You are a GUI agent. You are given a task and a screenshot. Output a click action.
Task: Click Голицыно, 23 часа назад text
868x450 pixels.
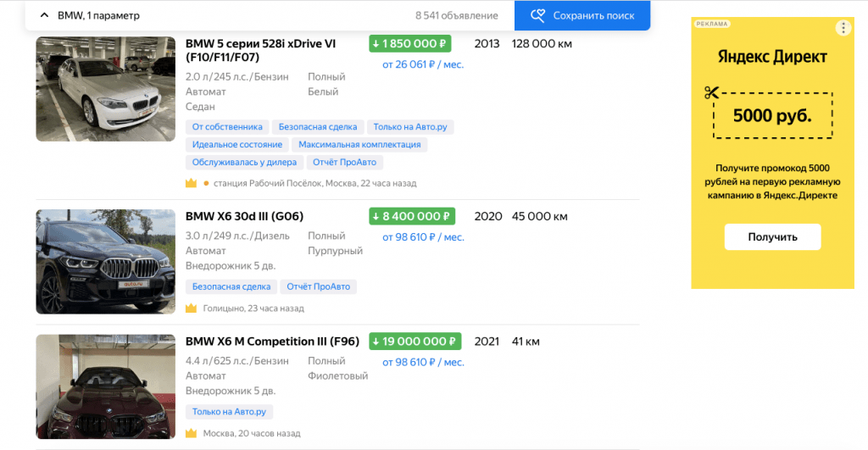[x=253, y=308]
